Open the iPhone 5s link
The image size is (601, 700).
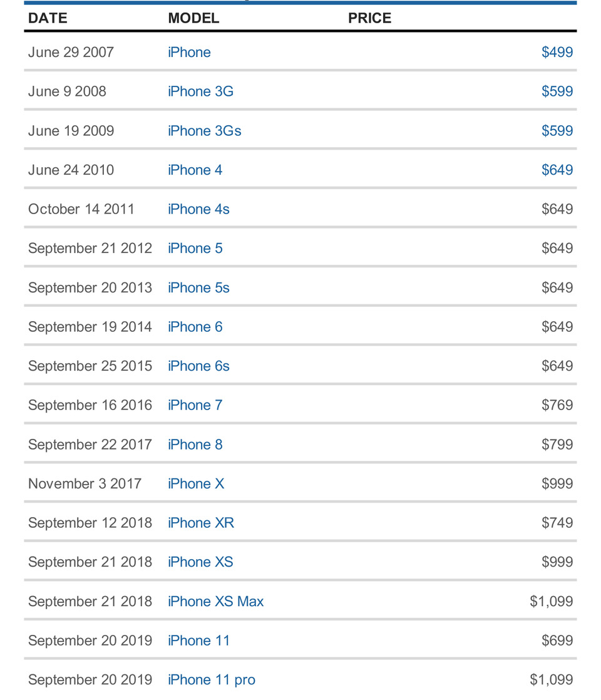[198, 288]
